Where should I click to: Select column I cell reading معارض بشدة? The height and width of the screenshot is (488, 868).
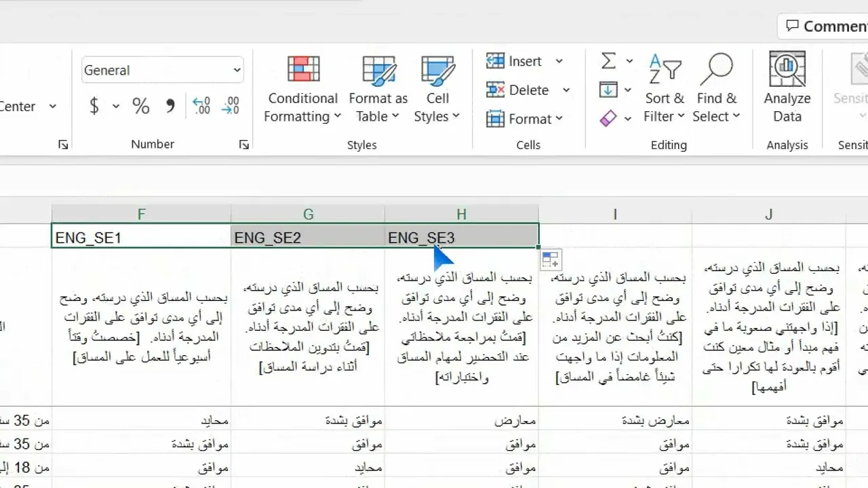(615, 420)
